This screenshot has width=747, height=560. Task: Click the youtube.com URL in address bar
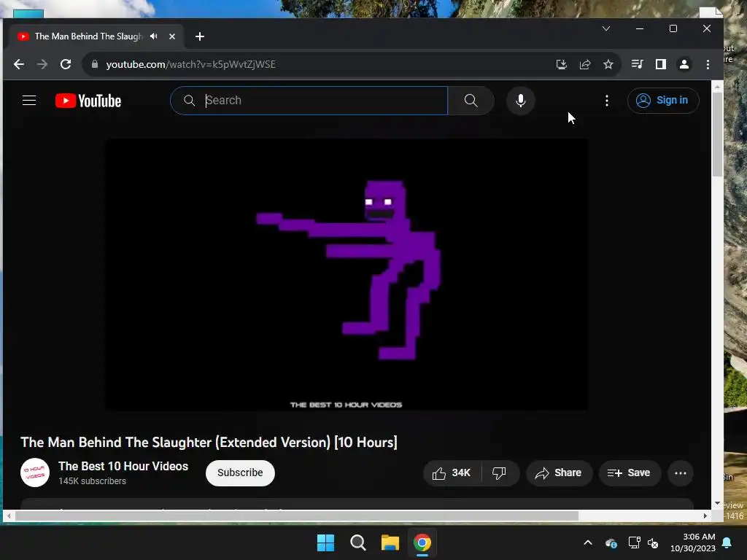click(190, 64)
